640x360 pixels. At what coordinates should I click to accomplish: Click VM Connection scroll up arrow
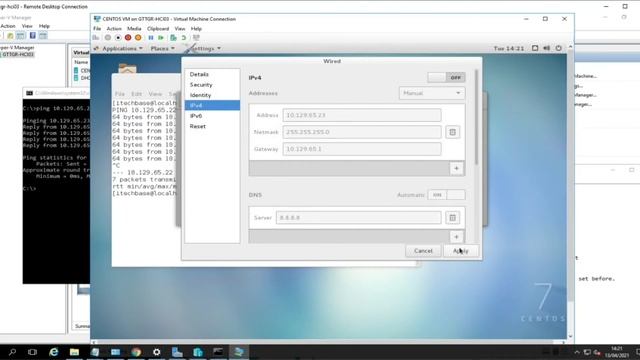click(x=570, y=47)
